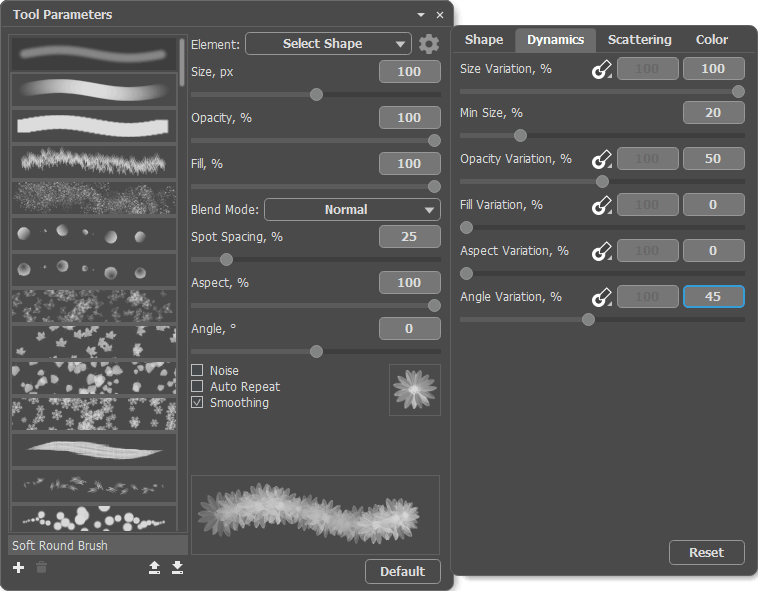Click the Reset button in Dynamics
Viewport: 758px width, 591px height.
[706, 553]
